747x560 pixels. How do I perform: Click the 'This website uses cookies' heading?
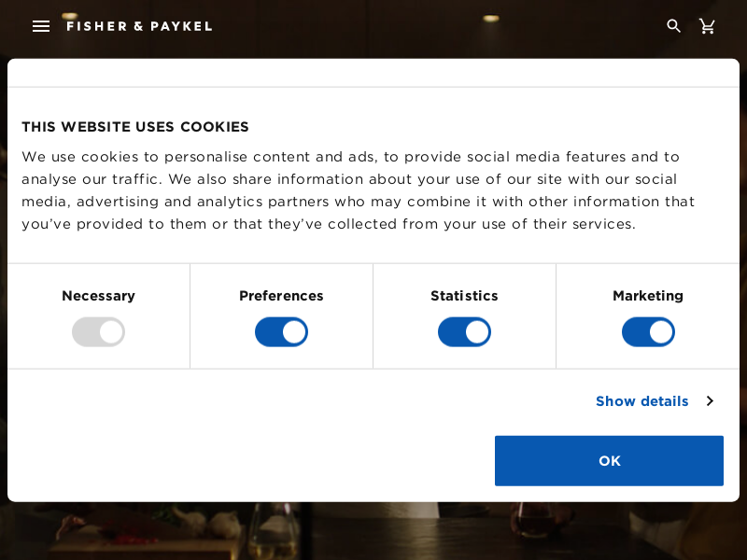(135, 127)
